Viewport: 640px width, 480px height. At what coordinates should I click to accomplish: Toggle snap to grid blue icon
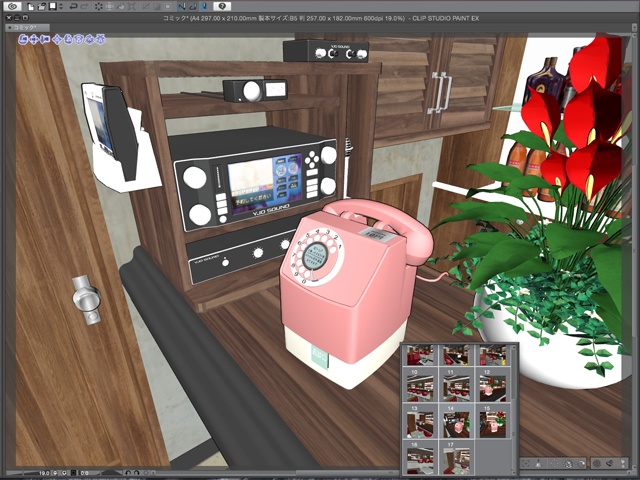[205, 7]
